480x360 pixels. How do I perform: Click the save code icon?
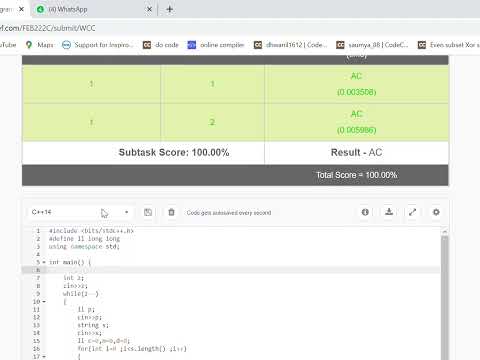coord(148,212)
